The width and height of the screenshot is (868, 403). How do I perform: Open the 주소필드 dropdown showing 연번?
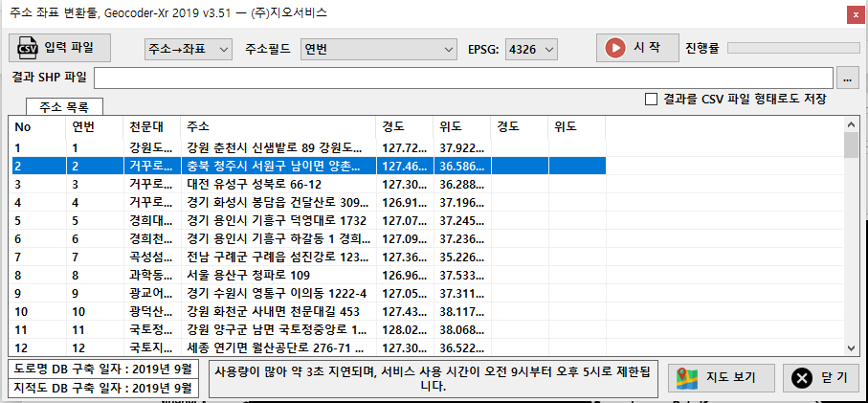[x=379, y=49]
